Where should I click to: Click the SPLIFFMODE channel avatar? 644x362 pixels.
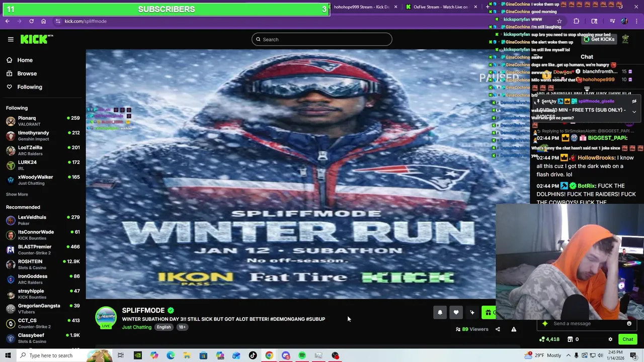106,317
